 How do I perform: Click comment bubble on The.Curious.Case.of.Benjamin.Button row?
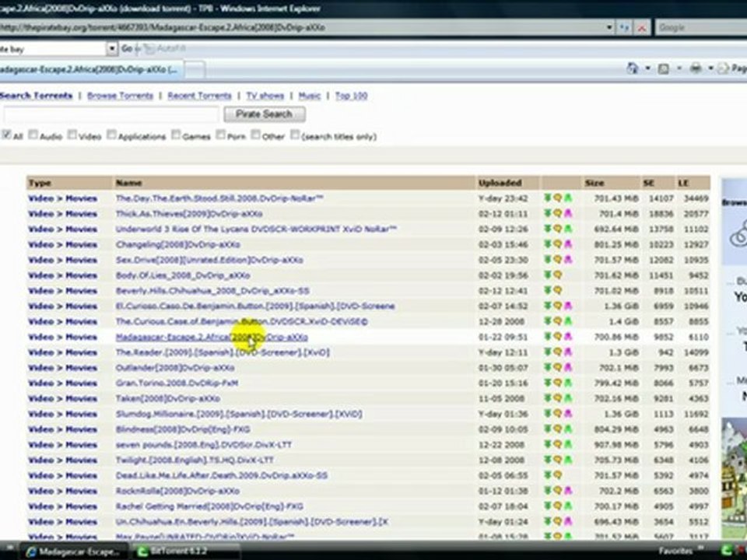tap(557, 321)
